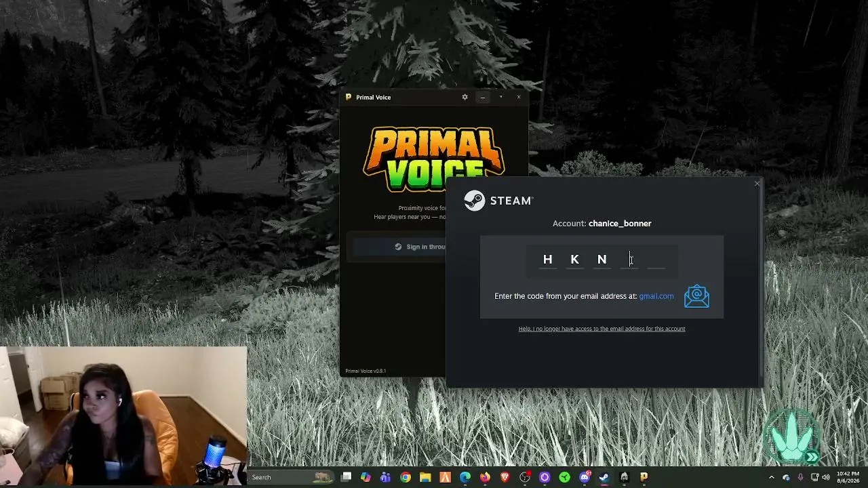This screenshot has width=868, height=488.
Task: Minimize the Primal Voice window
Action: coord(483,97)
